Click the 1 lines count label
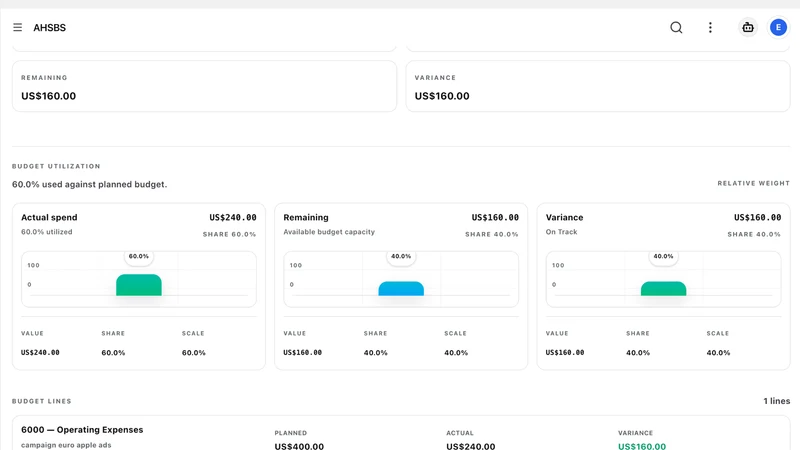This screenshot has width=800, height=450. pos(777,401)
